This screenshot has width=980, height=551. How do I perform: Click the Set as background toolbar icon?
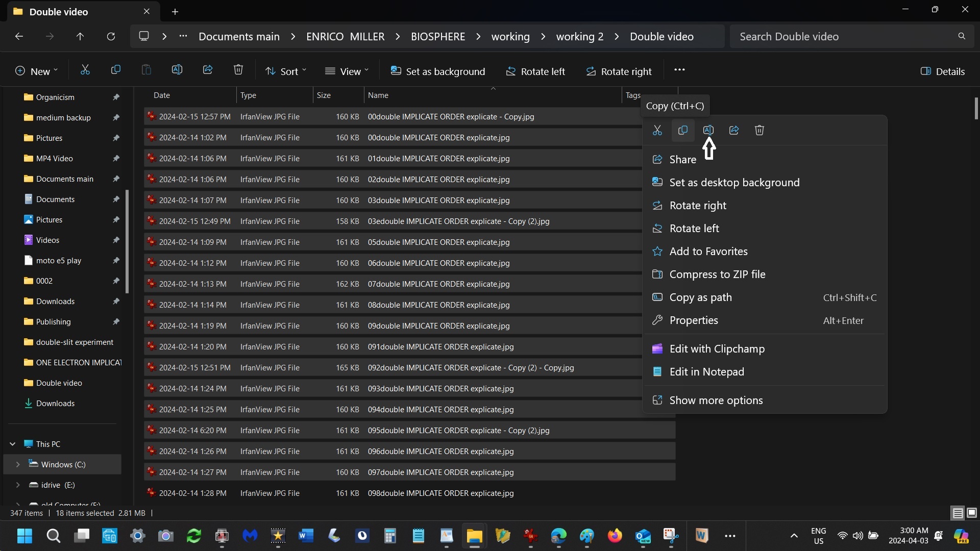tap(397, 71)
